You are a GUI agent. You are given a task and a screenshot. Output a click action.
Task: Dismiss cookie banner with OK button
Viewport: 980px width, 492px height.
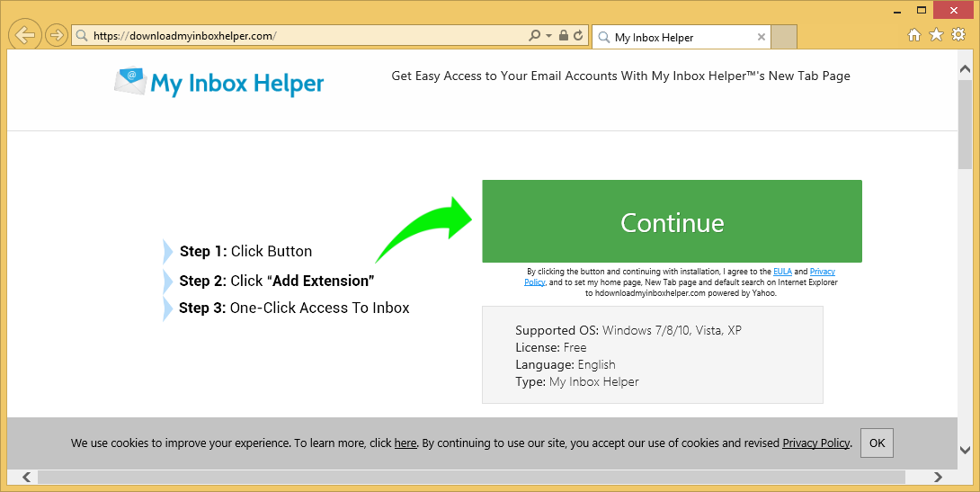(877, 443)
